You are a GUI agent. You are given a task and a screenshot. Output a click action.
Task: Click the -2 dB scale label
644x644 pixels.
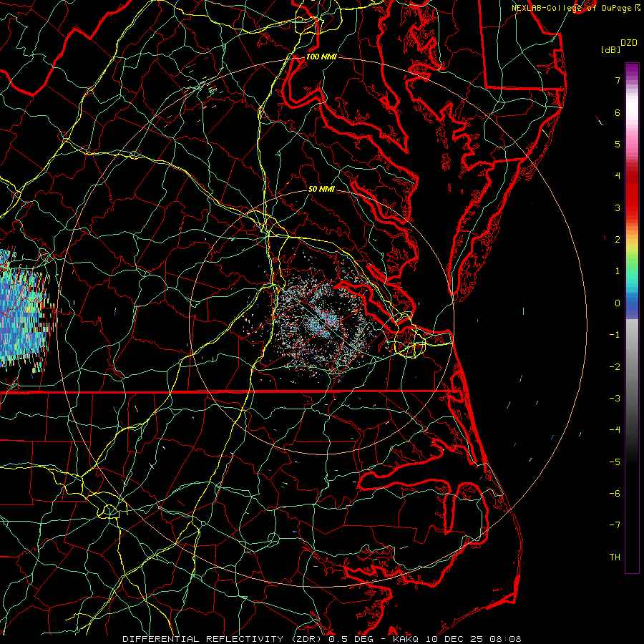click(615, 367)
